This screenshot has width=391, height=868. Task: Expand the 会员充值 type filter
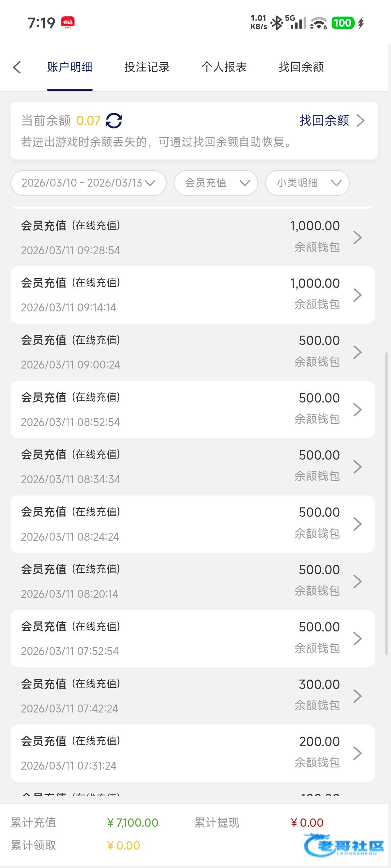(x=216, y=183)
